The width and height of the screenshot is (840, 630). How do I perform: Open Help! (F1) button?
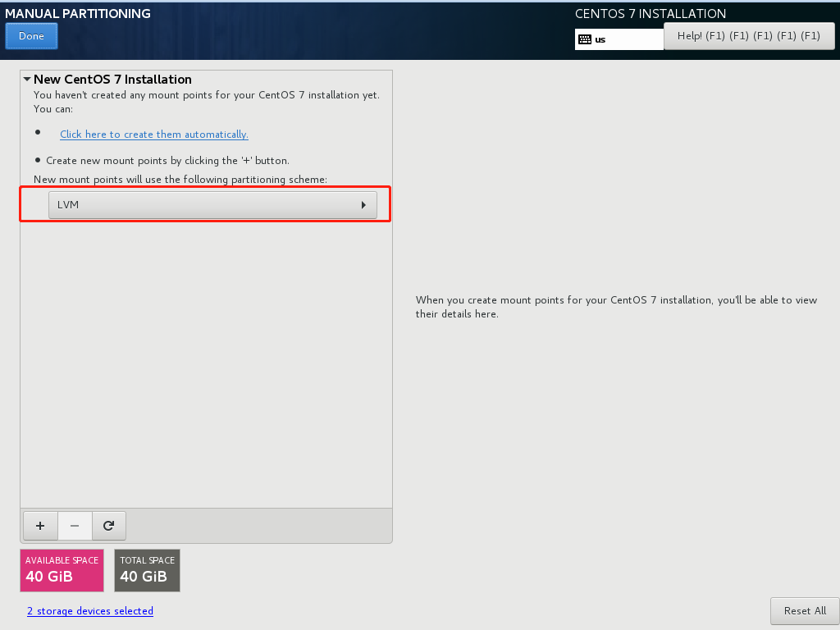(749, 36)
